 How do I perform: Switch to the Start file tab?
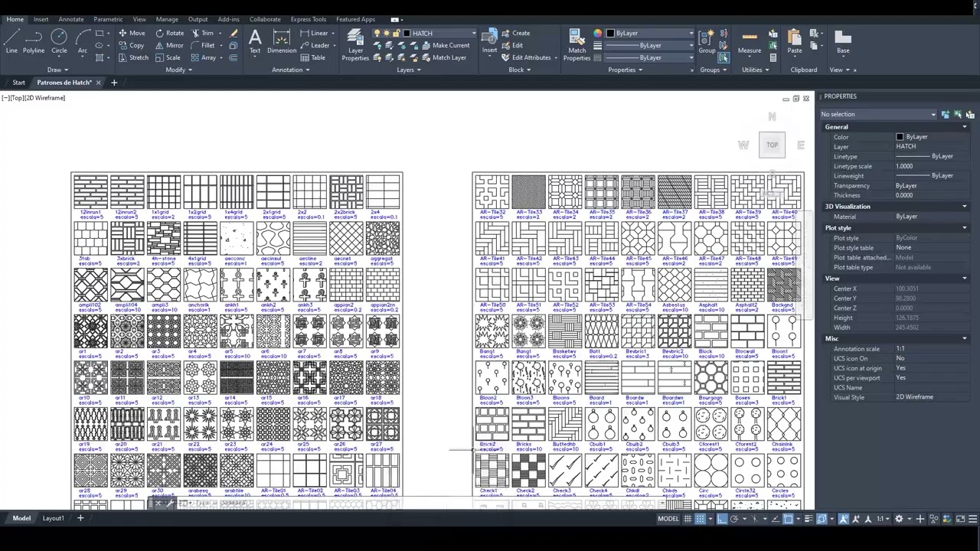(18, 83)
